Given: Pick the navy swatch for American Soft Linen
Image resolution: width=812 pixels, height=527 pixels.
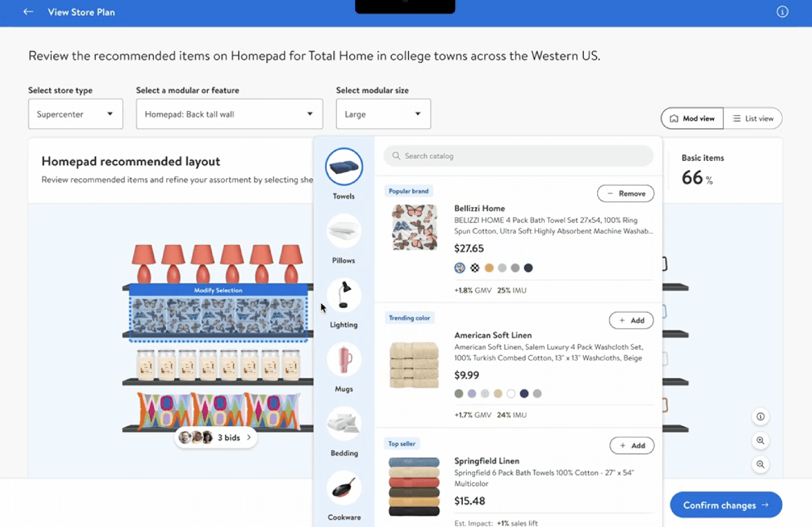Looking at the screenshot, I should click(x=524, y=394).
